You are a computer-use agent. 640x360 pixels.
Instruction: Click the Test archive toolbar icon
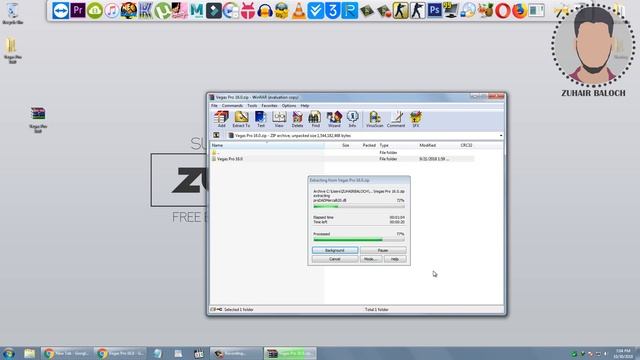(260, 119)
